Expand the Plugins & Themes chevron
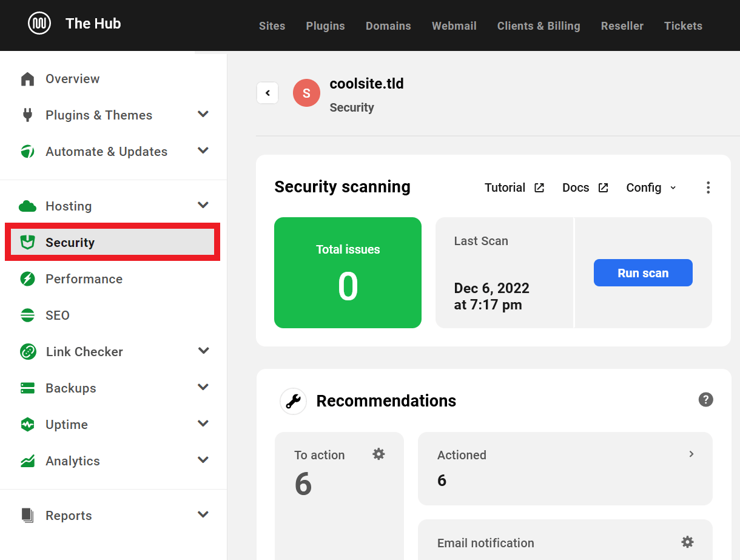 tap(203, 114)
